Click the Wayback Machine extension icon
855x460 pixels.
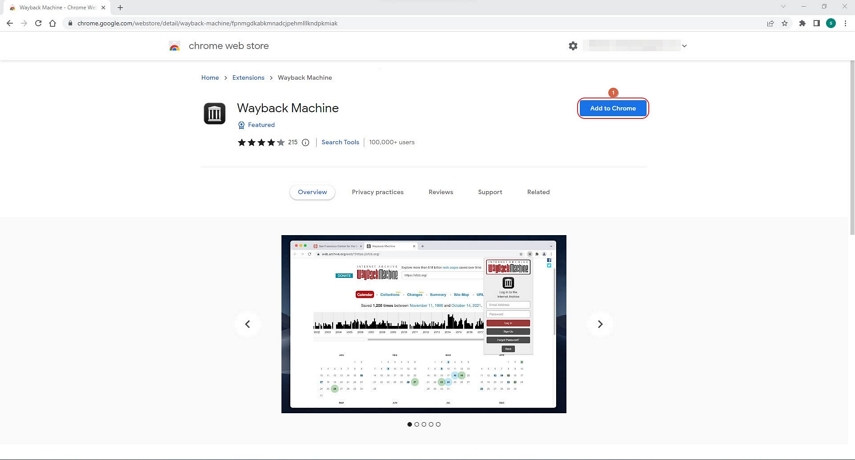214,114
